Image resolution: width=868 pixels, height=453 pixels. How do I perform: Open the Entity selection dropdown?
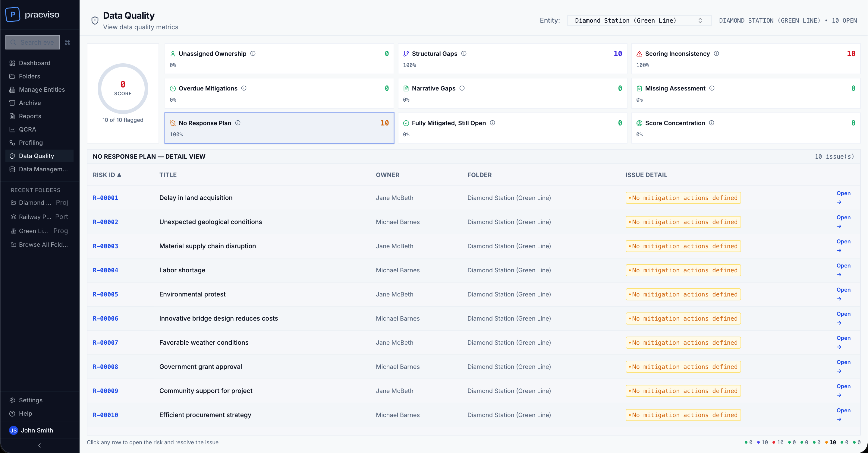point(639,20)
